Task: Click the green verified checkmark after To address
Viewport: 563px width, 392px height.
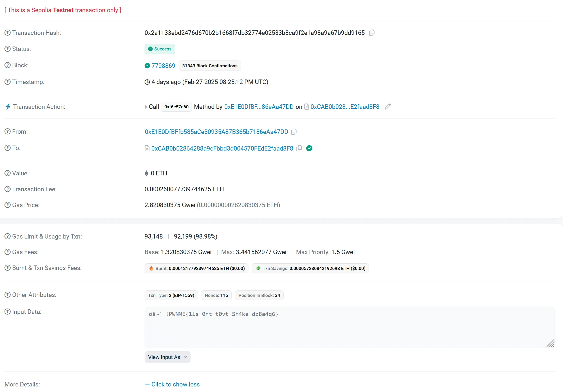Action: coord(309,148)
